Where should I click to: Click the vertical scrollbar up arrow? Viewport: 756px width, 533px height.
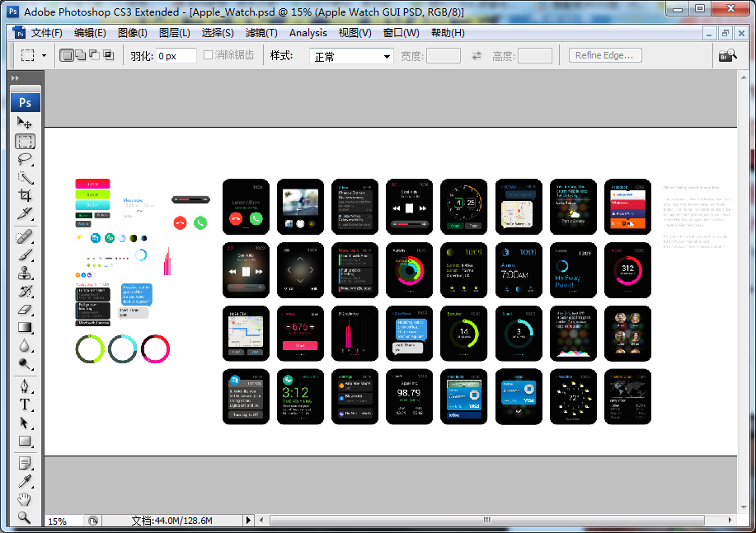point(744,76)
